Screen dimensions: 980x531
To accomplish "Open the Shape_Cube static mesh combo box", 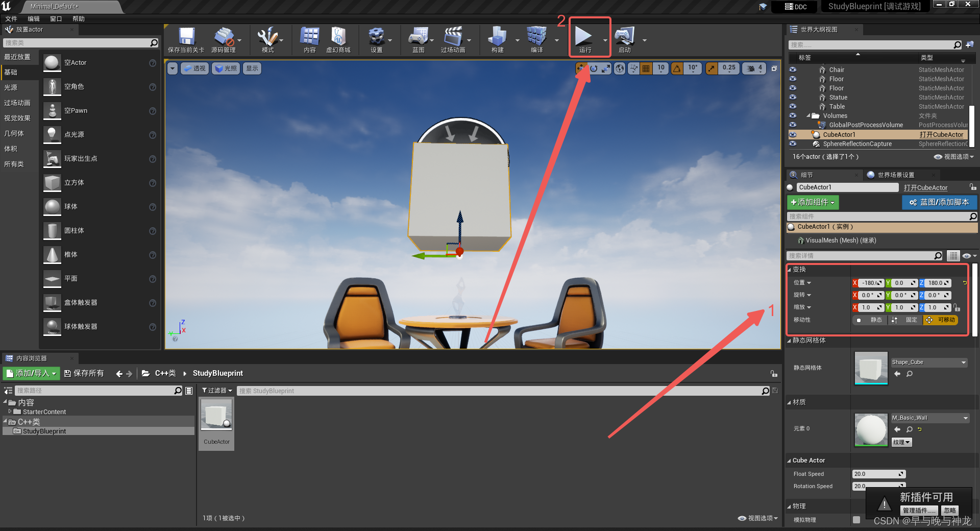I will pos(929,363).
